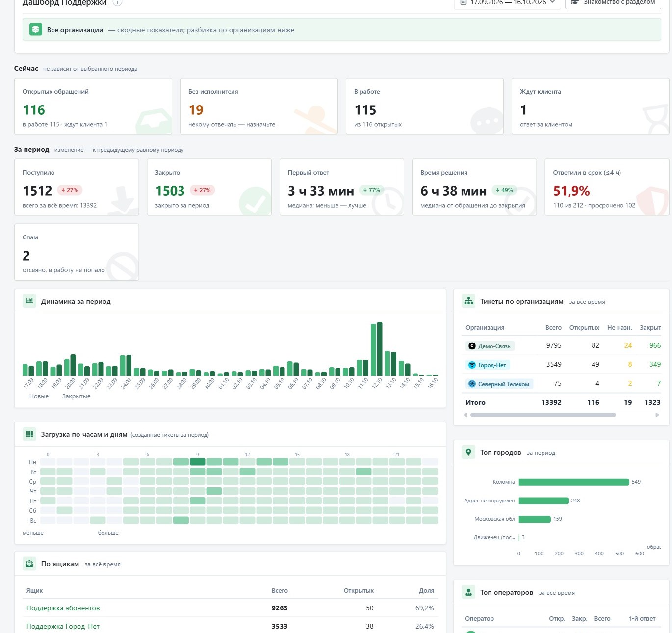The width and height of the screenshot is (672, 633).
Task: Click the person icon in Топ операторов header
Action: 468,592
